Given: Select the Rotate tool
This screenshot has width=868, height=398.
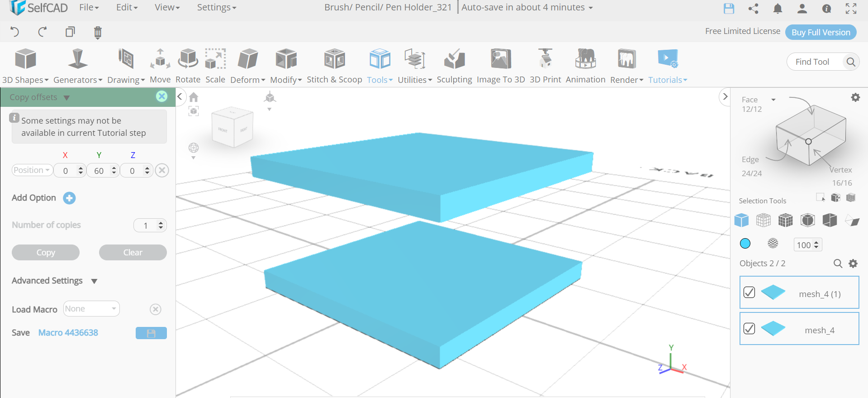Looking at the screenshot, I should (x=188, y=67).
